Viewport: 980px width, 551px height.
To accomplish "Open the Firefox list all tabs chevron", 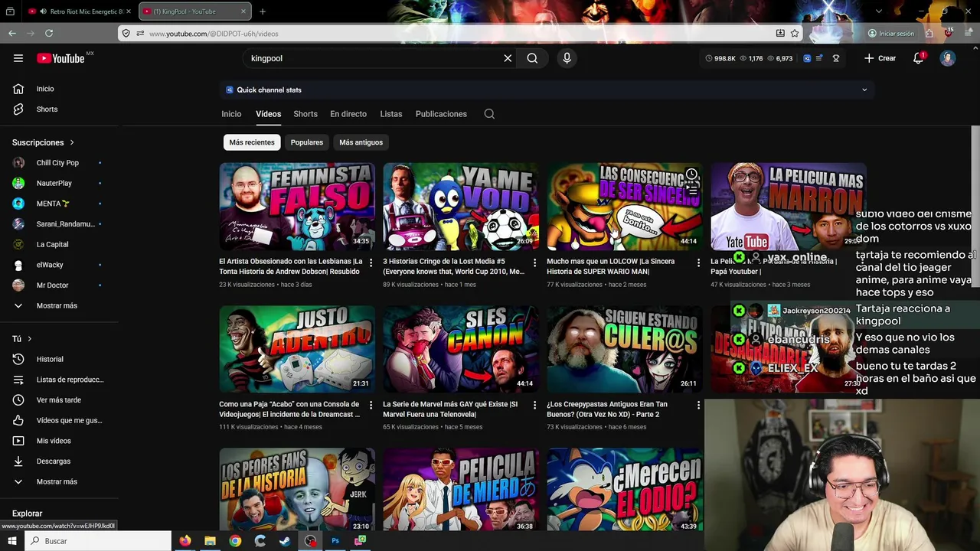I will [x=878, y=11].
